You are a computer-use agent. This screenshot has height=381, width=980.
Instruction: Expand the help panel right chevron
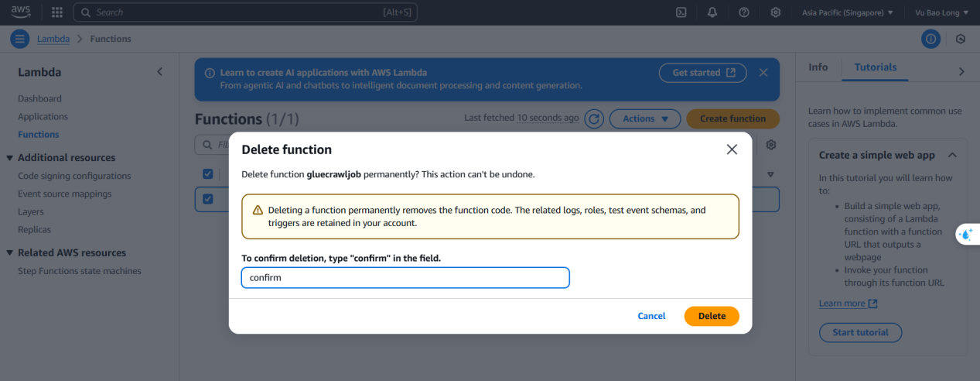961,71
